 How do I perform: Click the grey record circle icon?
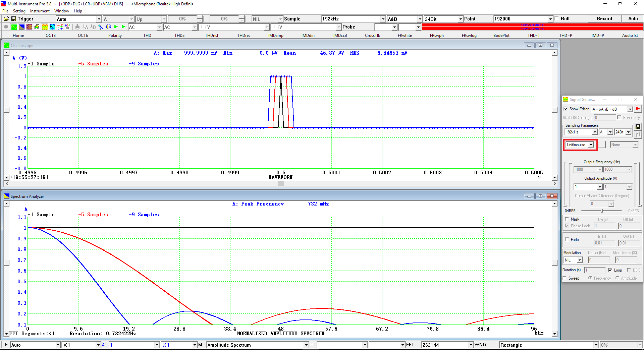click(x=6, y=27)
